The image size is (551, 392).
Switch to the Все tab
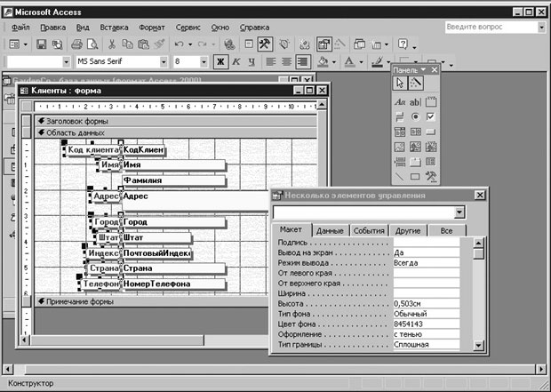pyautogui.click(x=446, y=231)
